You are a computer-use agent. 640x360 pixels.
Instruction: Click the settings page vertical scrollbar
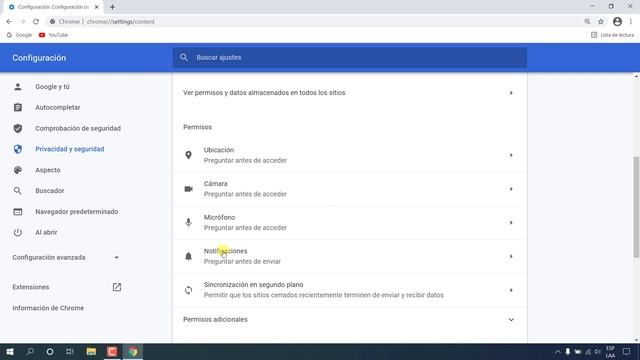pos(636,207)
